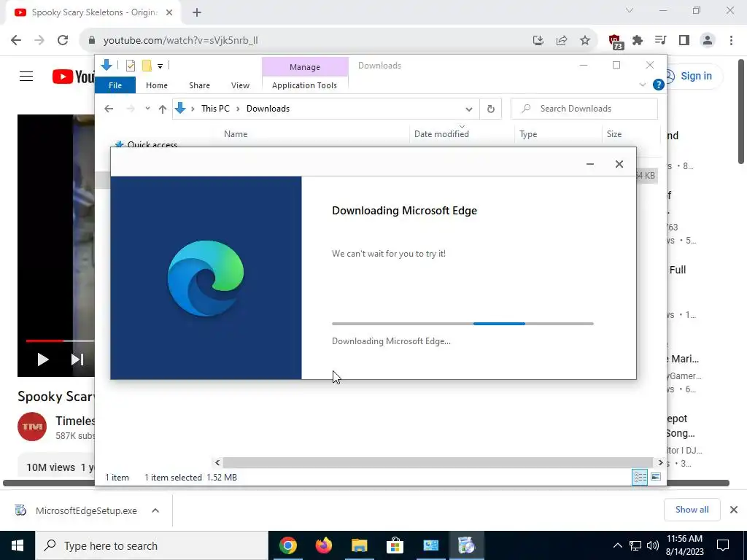Image resolution: width=747 pixels, height=560 pixels.
Task: Open MicrosoftEdgeSetup.exe download options chevron
Action: (x=155, y=510)
